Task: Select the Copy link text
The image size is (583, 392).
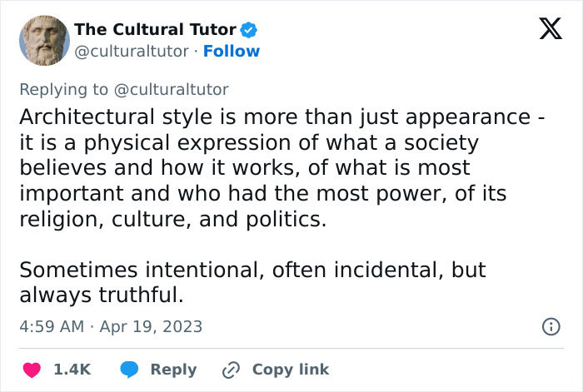Action: [291, 370]
